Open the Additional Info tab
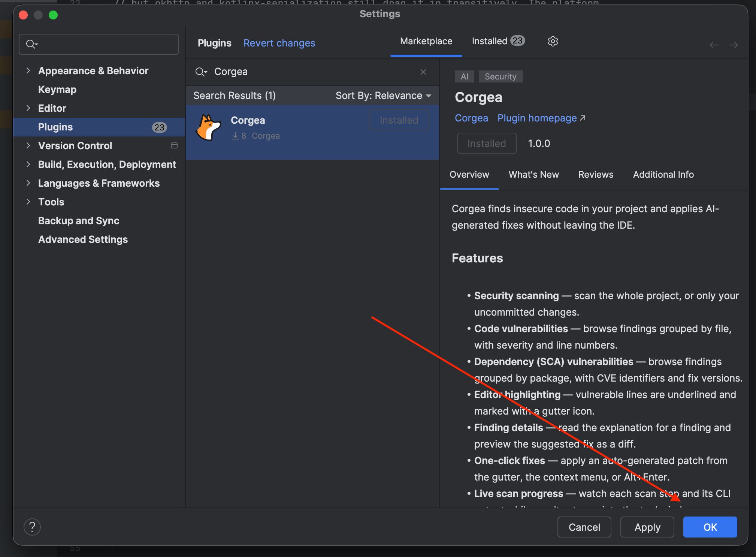Viewport: 756px width, 557px height. coord(663,175)
